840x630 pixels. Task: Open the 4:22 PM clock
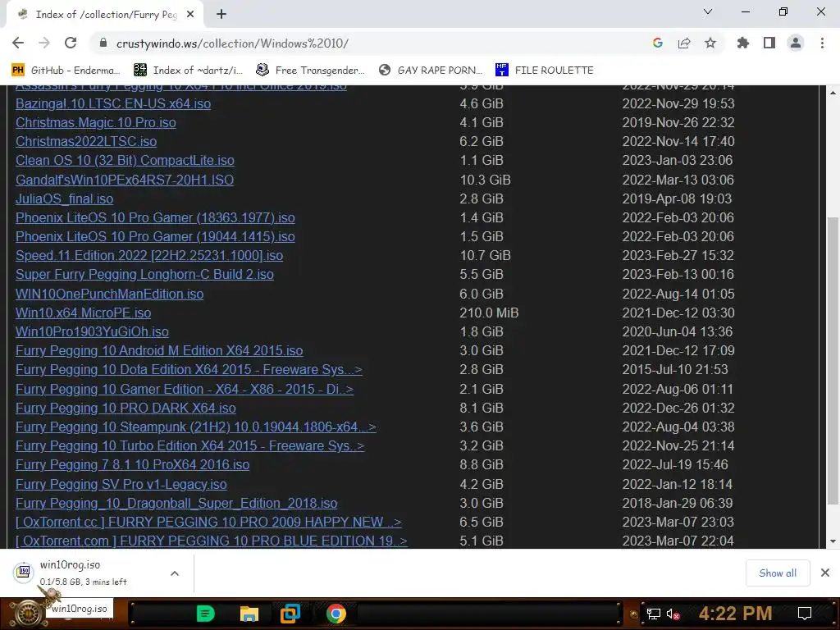click(x=735, y=614)
